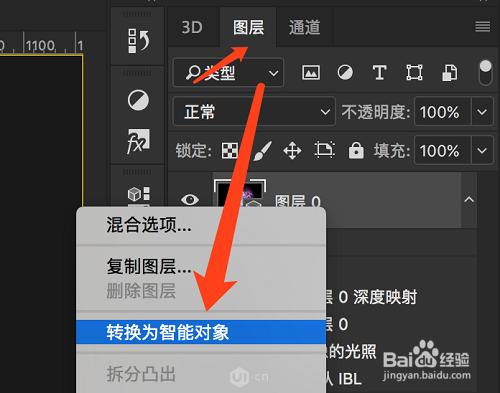The image size is (500, 393).
Task: Open the 类型 filter kind dropdown
Action: click(229, 73)
